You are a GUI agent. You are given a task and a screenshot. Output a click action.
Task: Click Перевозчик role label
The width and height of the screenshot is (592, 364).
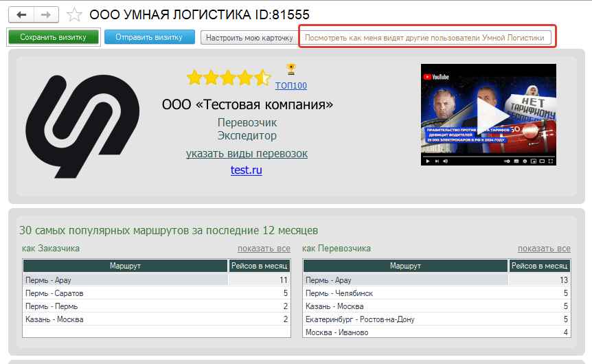(247, 123)
